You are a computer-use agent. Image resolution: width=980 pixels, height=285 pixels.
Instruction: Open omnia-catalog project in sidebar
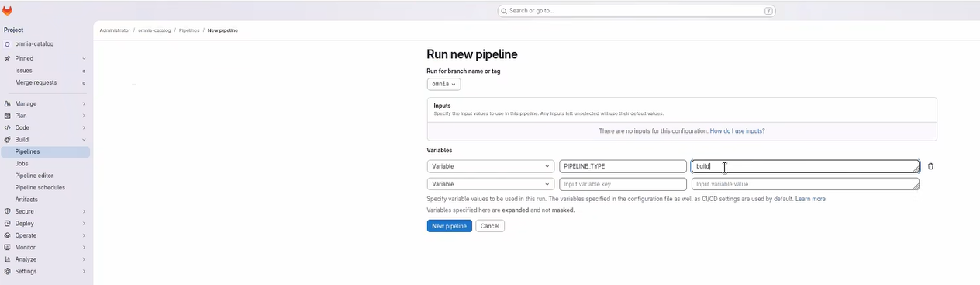tap(47, 44)
